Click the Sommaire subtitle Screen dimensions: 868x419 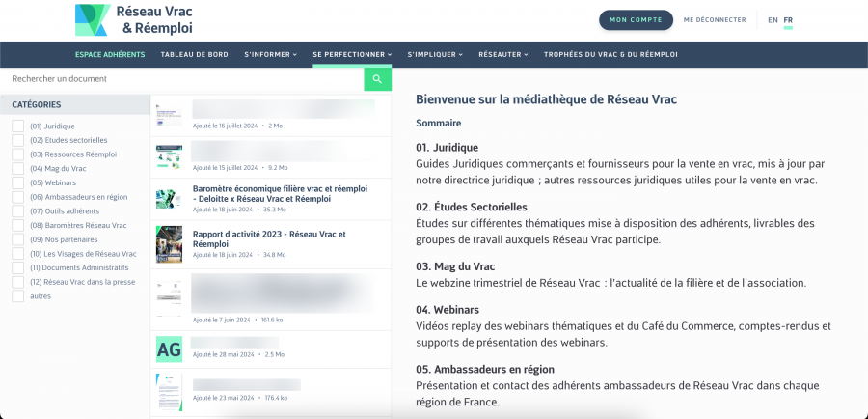point(439,123)
